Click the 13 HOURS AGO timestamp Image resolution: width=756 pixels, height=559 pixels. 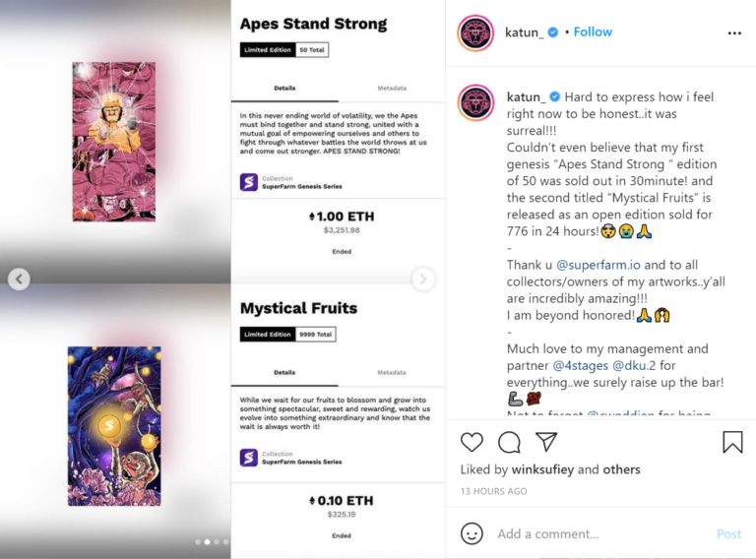493,491
